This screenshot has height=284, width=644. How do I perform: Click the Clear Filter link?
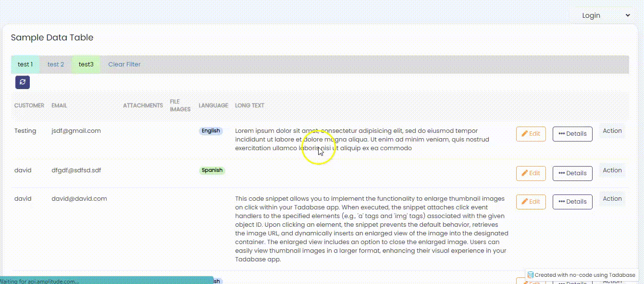click(124, 65)
